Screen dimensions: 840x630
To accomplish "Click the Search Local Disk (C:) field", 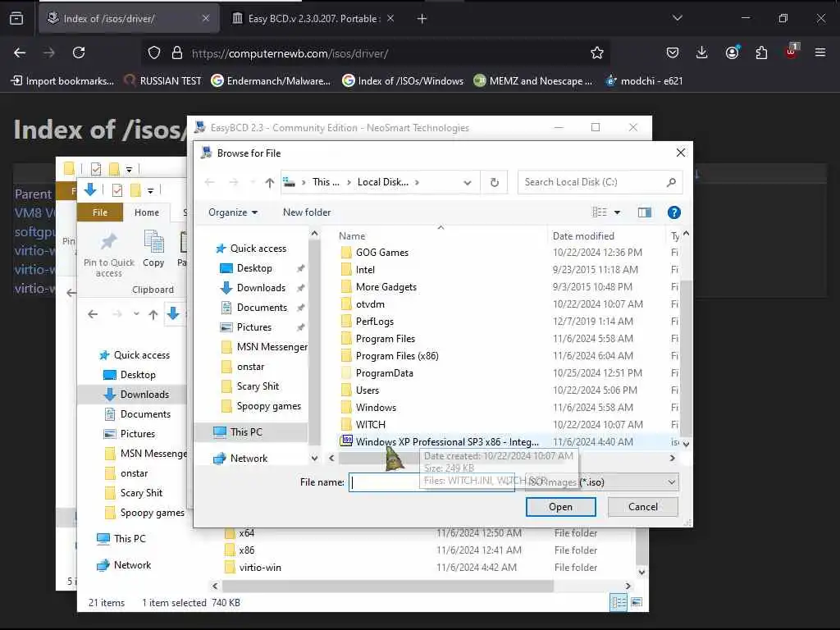I will click(x=600, y=182).
